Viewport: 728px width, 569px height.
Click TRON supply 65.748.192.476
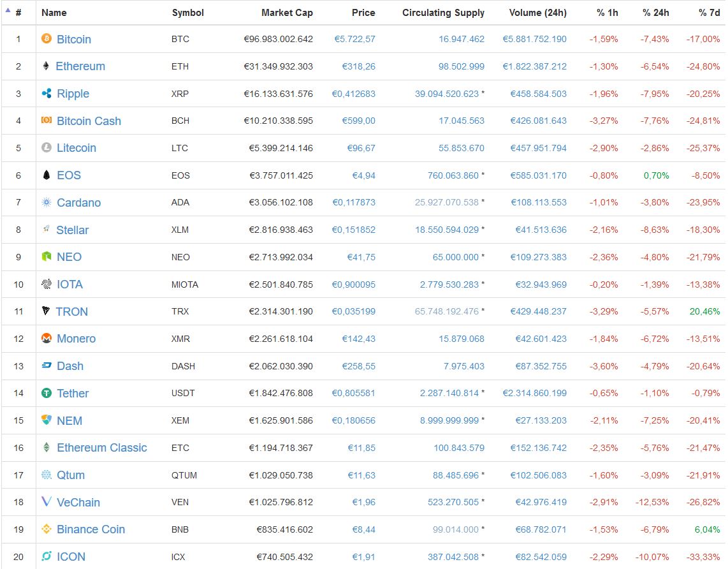point(447,311)
